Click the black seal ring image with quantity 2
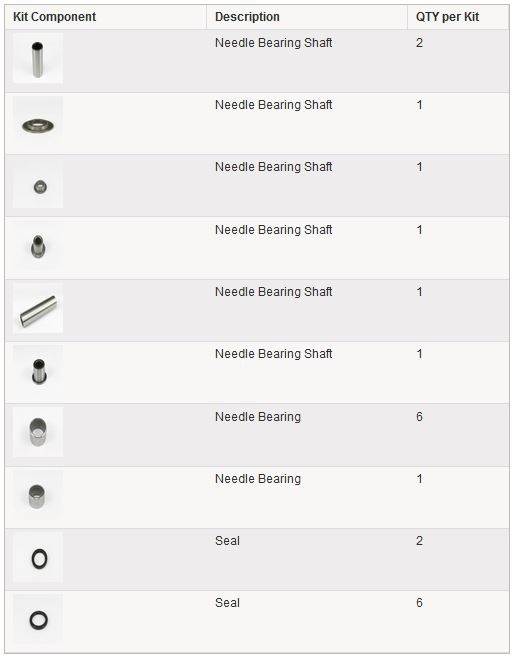The height and width of the screenshot is (659, 516). click(x=38, y=557)
